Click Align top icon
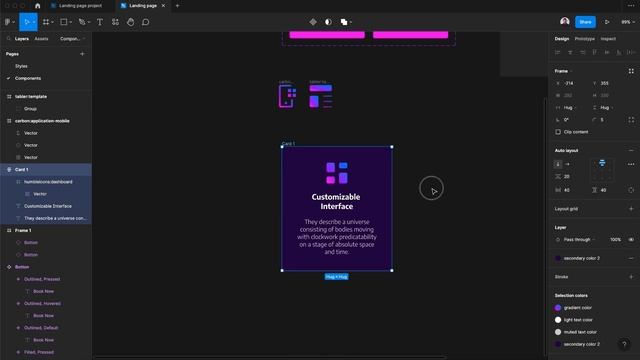 595,52
